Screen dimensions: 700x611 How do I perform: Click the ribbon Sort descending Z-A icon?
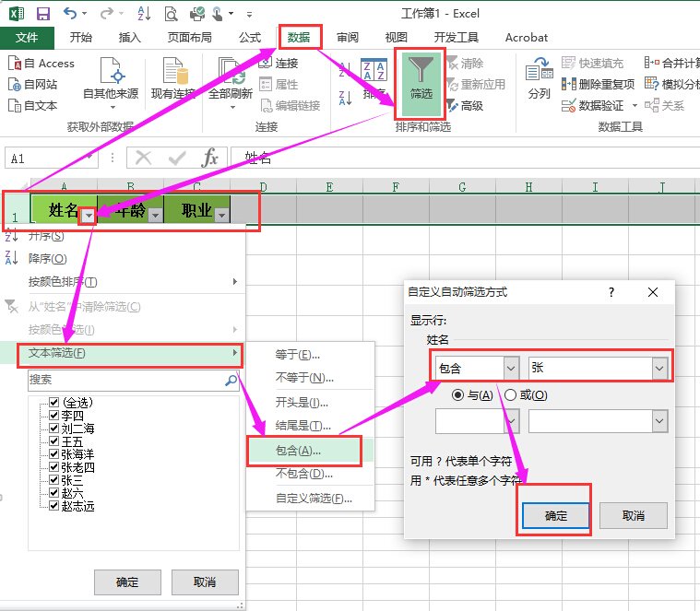click(345, 98)
